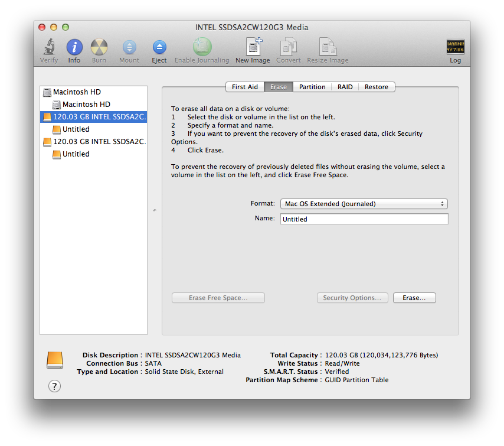This screenshot has width=504, height=446.
Task: Select the top-level Macintosh HD disk
Action: point(93,92)
